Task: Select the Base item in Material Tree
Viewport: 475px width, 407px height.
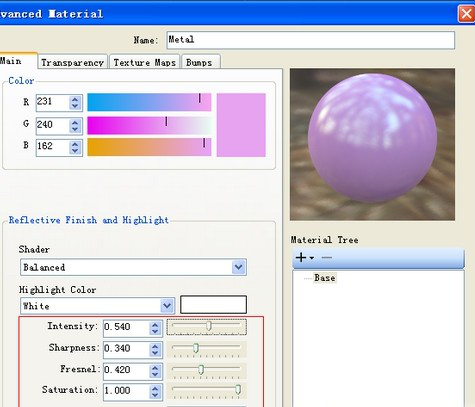Action: (325, 278)
